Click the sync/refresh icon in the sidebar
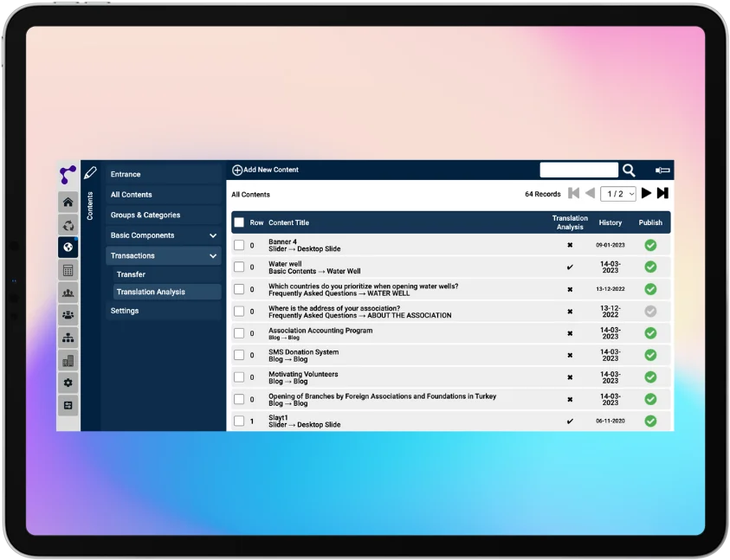 tap(68, 225)
